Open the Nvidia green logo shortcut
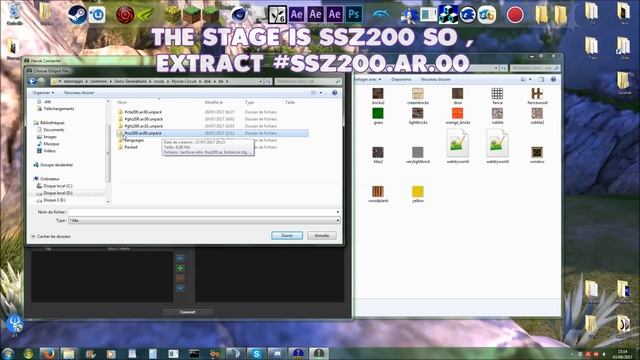Screen dimensions: 640x360 [x=144, y=16]
